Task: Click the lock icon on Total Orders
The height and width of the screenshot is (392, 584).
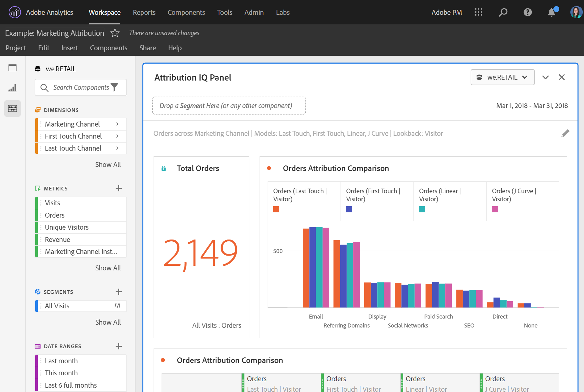Action: pos(163,168)
